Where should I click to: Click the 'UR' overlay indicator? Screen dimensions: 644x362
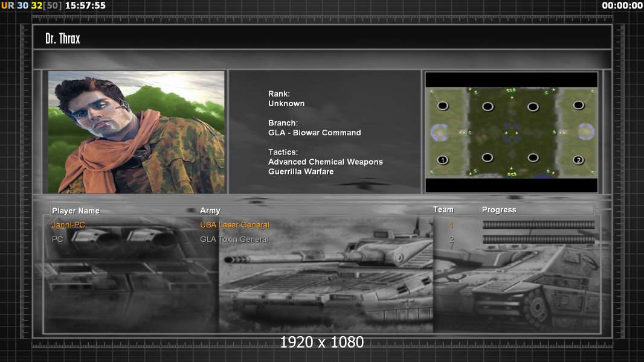coord(7,6)
